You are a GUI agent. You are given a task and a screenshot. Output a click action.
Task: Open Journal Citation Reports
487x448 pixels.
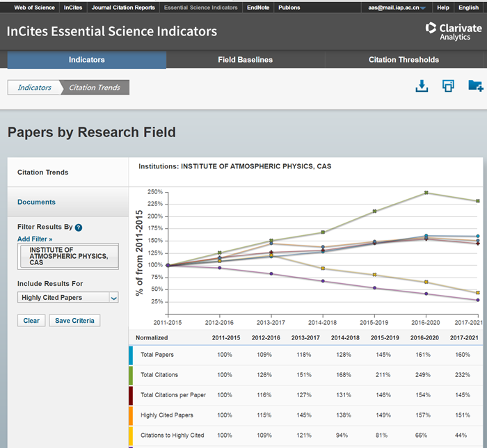tap(123, 8)
